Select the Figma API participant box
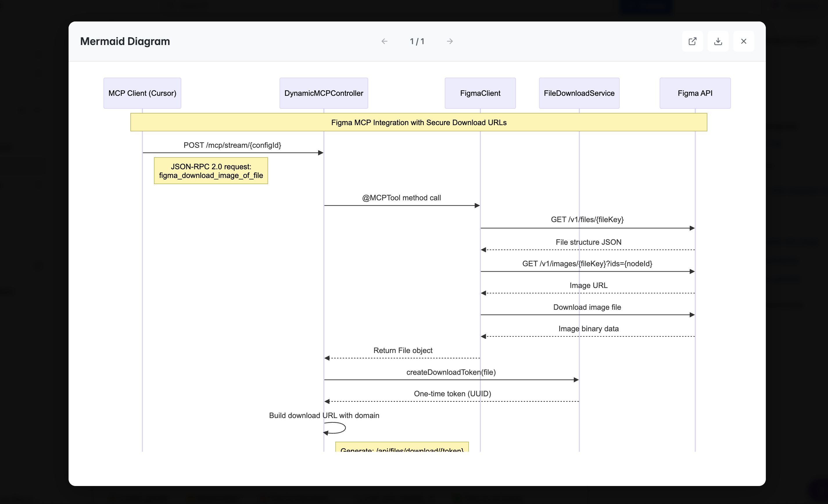The width and height of the screenshot is (828, 504). point(695,93)
